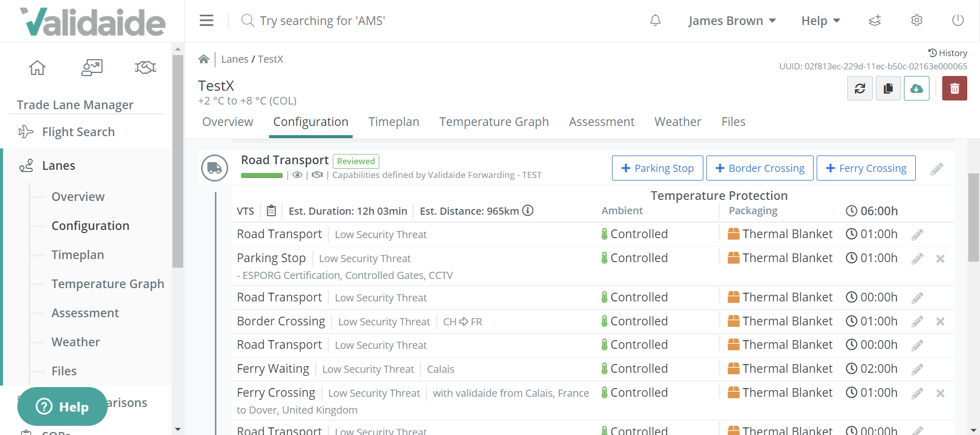980x435 pixels.
Task: Click the settings gear icon
Action: click(917, 20)
